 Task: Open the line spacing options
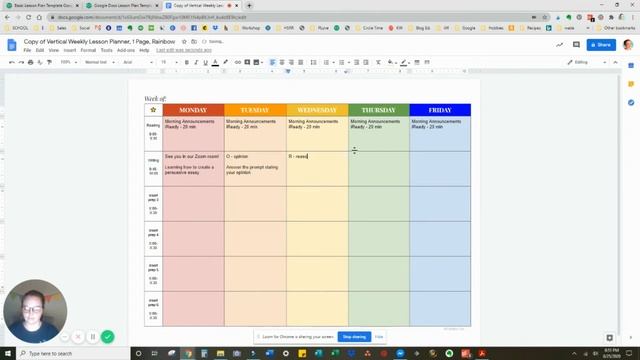(313, 62)
